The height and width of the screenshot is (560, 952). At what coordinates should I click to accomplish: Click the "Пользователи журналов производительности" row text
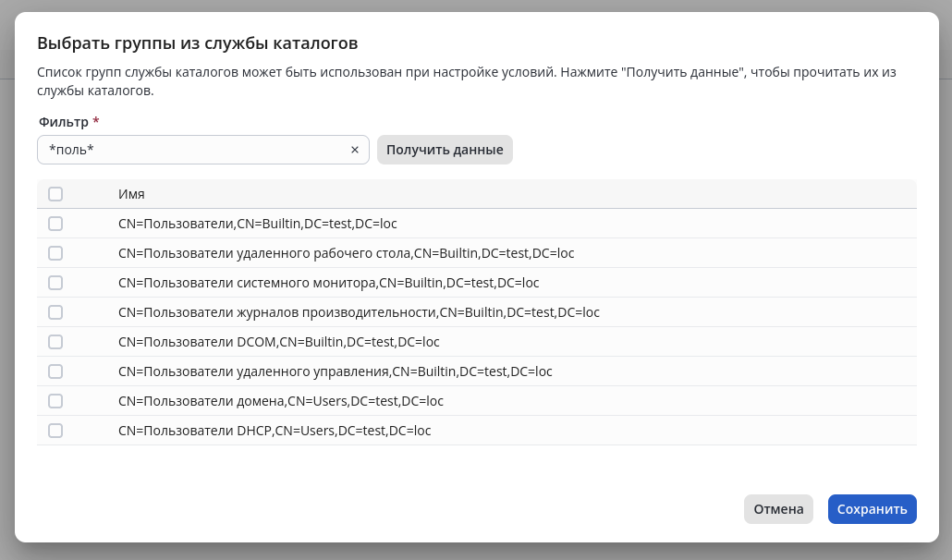359,312
